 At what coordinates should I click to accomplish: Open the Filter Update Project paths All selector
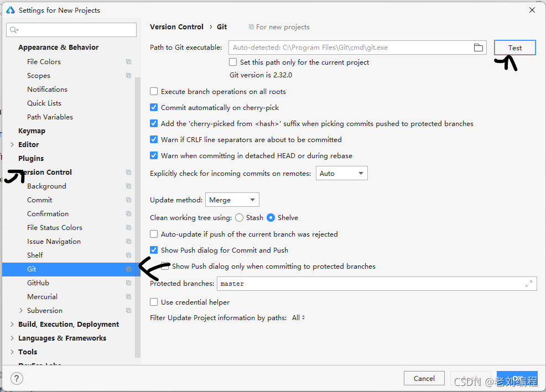(298, 318)
